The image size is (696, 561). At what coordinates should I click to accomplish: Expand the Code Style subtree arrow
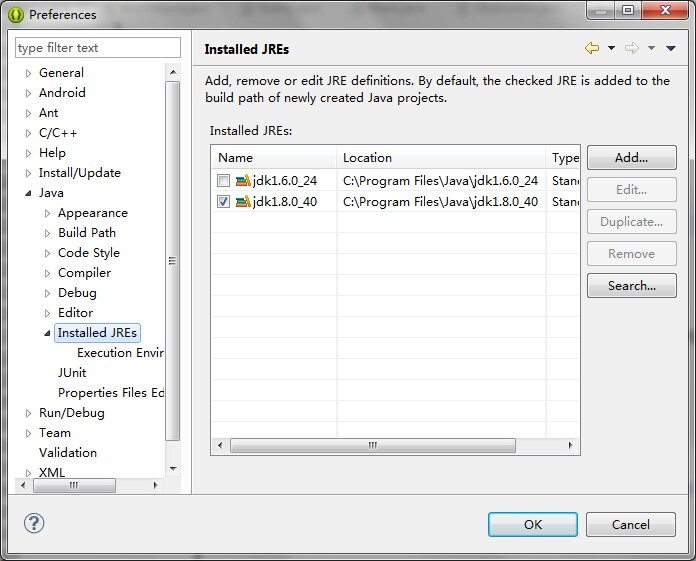(x=47, y=253)
